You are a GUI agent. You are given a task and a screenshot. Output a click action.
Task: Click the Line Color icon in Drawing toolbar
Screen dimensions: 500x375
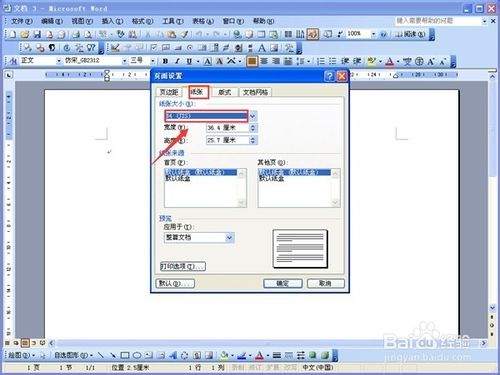[241, 355]
